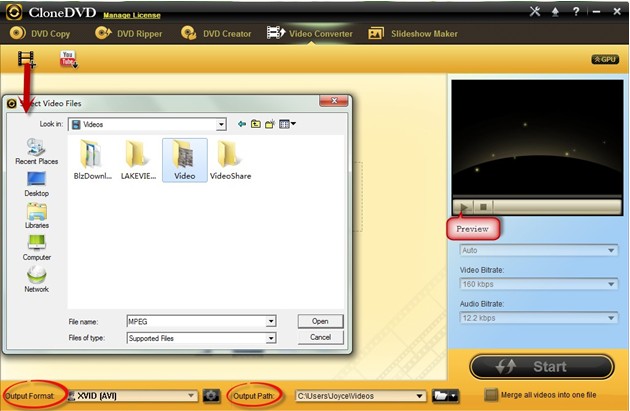Open Computer in dialog sidebar
The image size is (630, 411).
(37, 248)
